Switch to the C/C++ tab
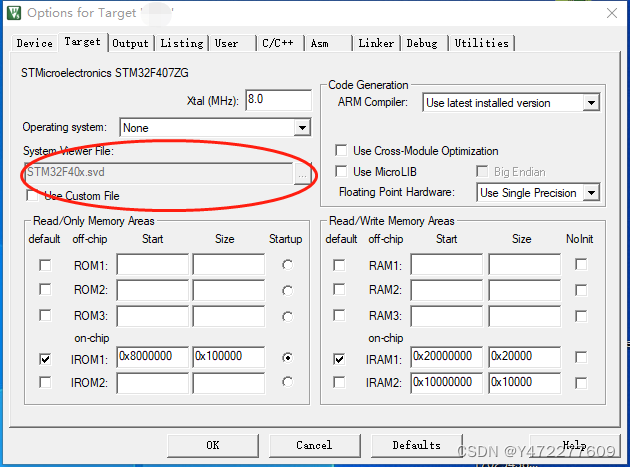Image resolution: width=630 pixels, height=467 pixels. click(x=277, y=43)
